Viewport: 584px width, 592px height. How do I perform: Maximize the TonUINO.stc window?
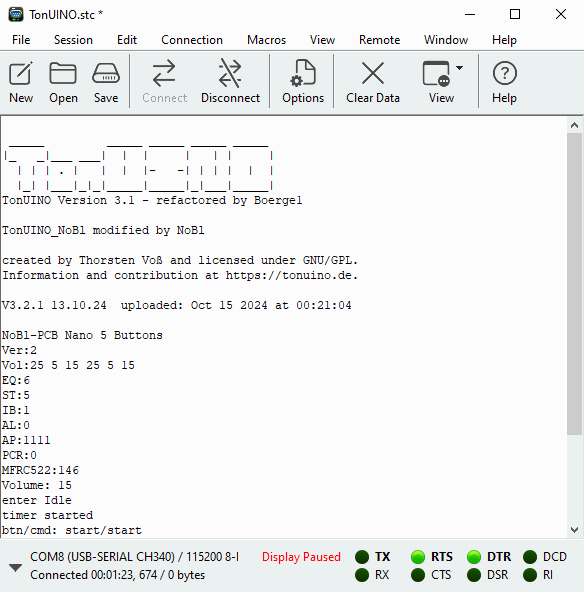click(x=515, y=14)
